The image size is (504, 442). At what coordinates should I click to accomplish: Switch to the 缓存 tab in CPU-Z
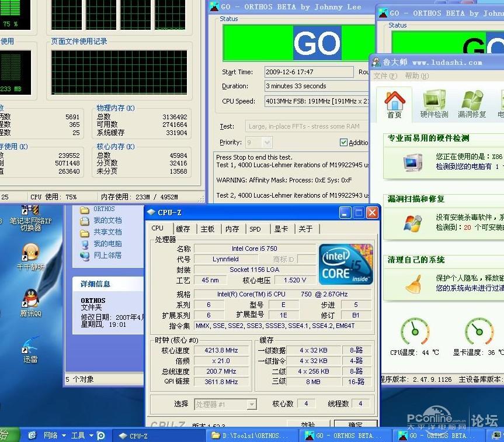point(183,229)
